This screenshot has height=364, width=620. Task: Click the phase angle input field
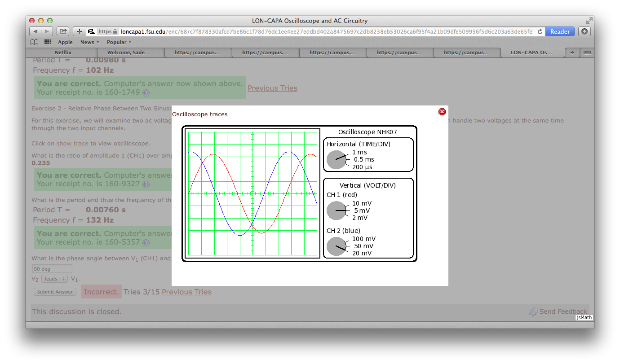point(52,269)
